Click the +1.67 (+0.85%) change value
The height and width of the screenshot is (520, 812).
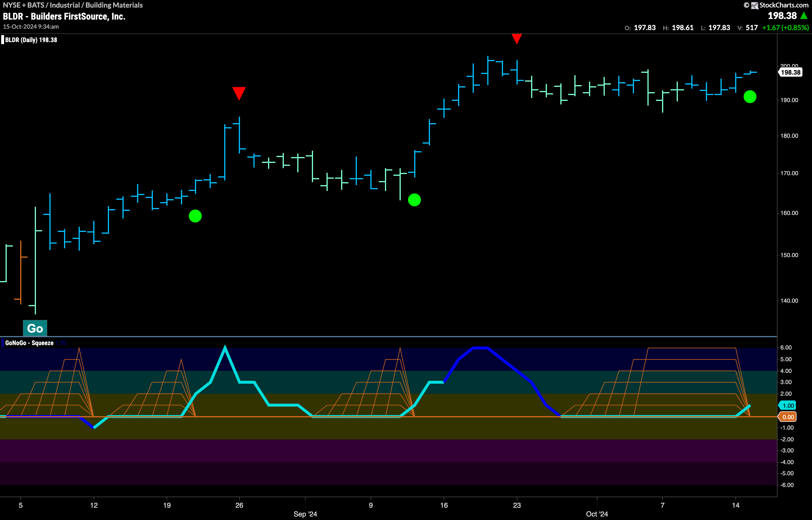pos(786,28)
